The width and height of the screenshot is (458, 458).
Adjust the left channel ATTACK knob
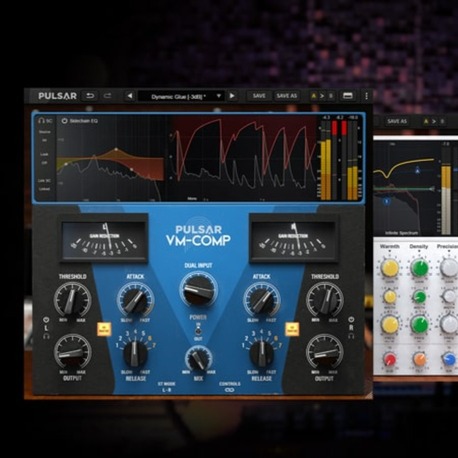(135, 300)
